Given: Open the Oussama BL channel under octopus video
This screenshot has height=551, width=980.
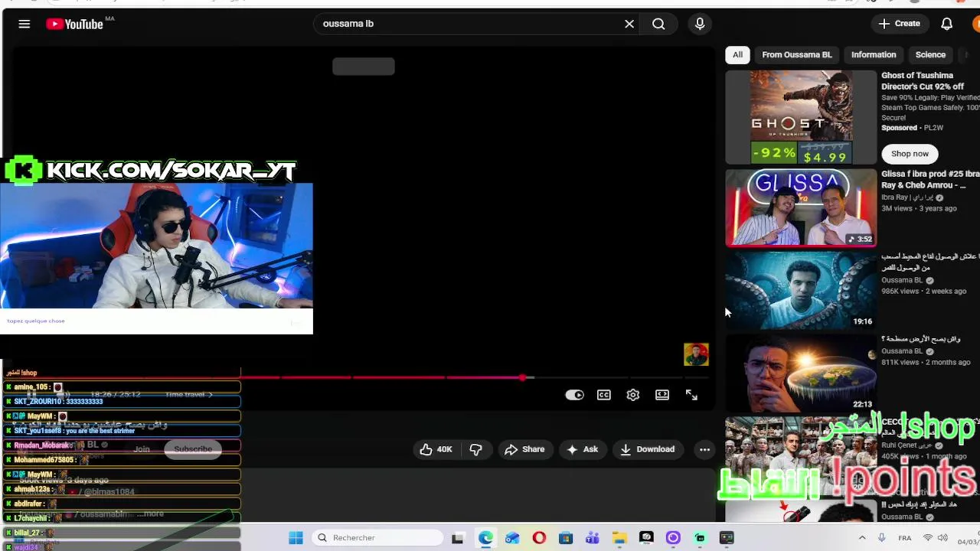Looking at the screenshot, I should tap(902, 280).
